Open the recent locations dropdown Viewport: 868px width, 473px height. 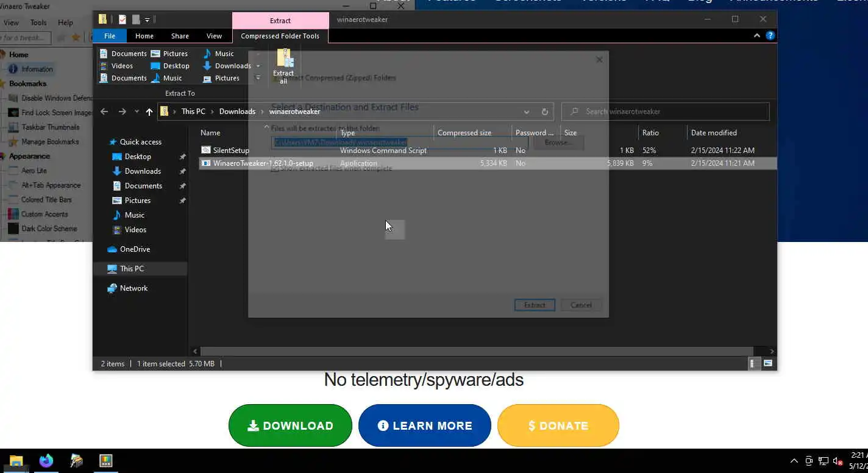[x=137, y=112]
